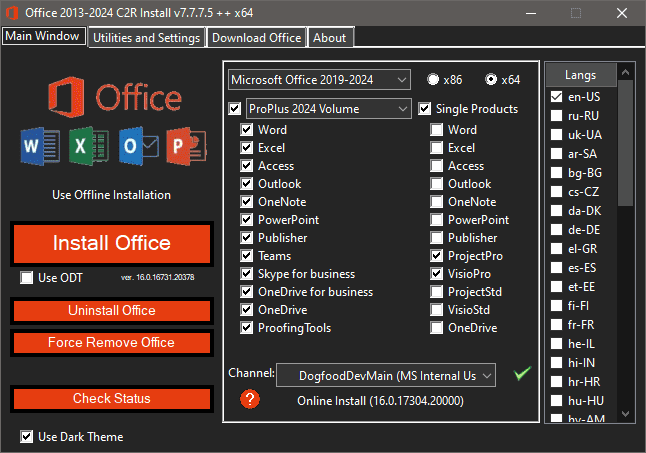Open the Channel DogfoodDevMain dropdown

pyautogui.click(x=386, y=376)
